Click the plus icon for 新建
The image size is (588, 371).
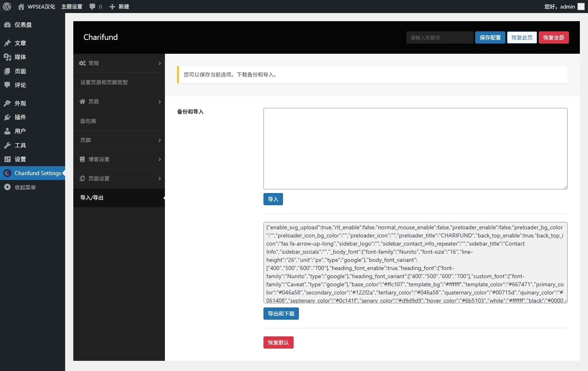coord(112,7)
